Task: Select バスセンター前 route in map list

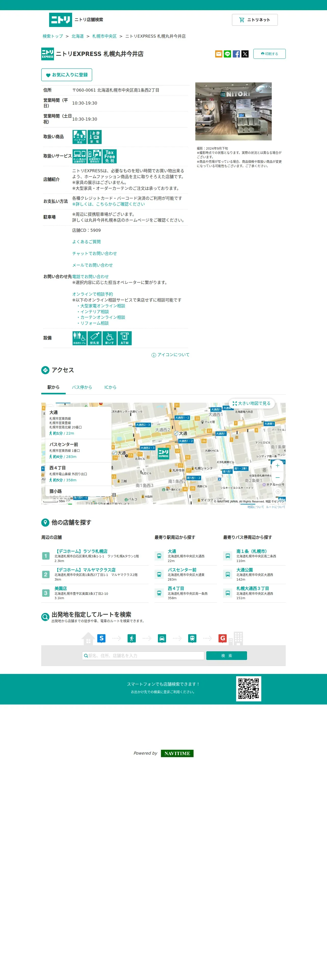Action: [78, 450]
